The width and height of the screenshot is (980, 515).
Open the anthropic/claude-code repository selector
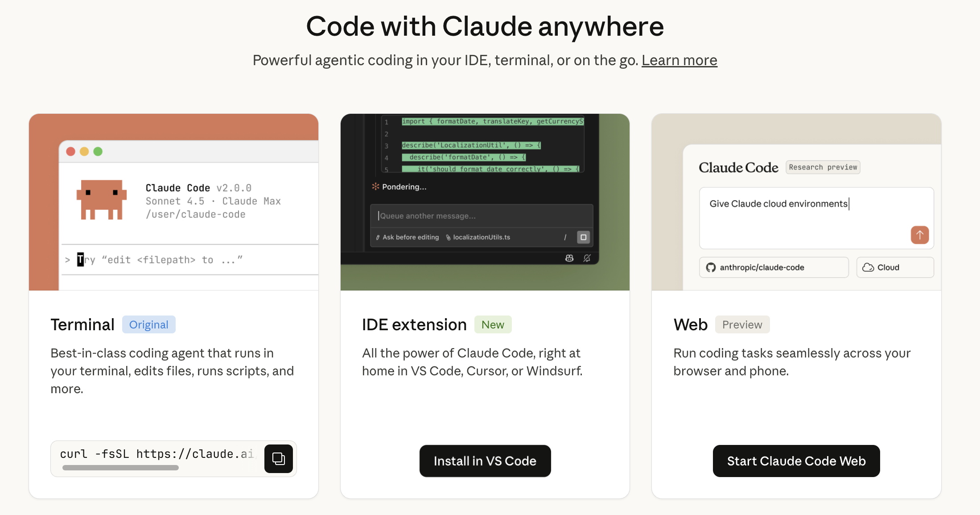pyautogui.click(x=774, y=267)
